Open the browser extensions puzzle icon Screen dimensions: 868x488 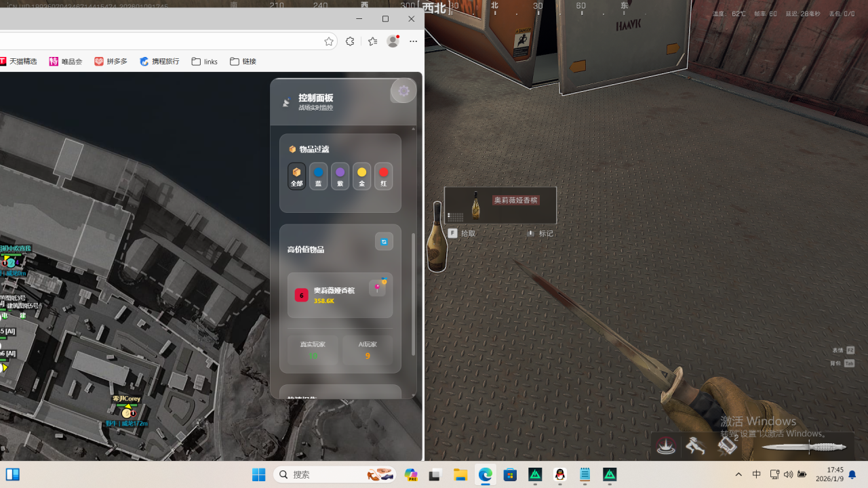350,41
